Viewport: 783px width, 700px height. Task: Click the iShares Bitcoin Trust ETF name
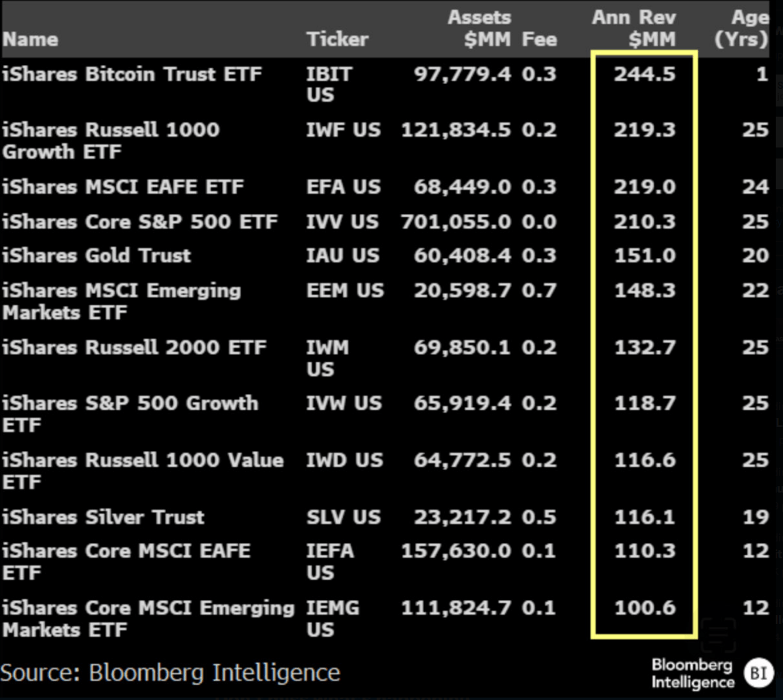click(x=132, y=74)
